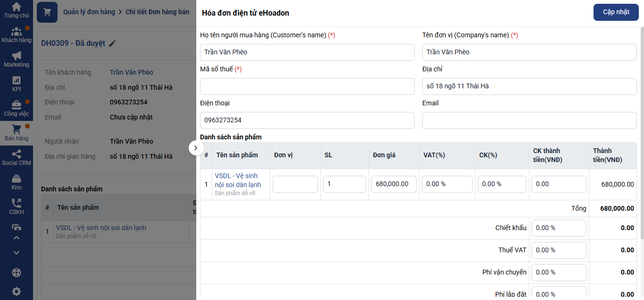The image size is (644, 300).
Task: Open CSKH phone support module
Action: pos(17,206)
